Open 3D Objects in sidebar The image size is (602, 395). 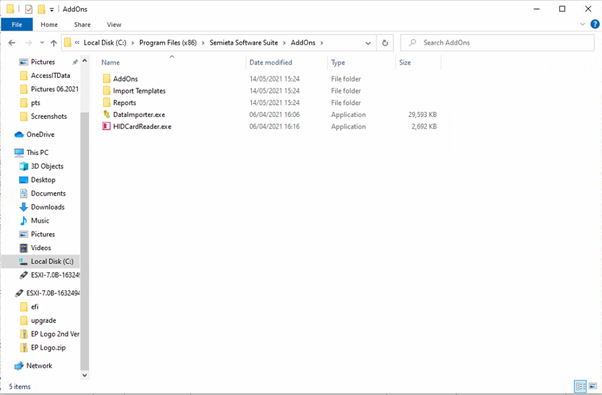pyautogui.click(x=47, y=166)
